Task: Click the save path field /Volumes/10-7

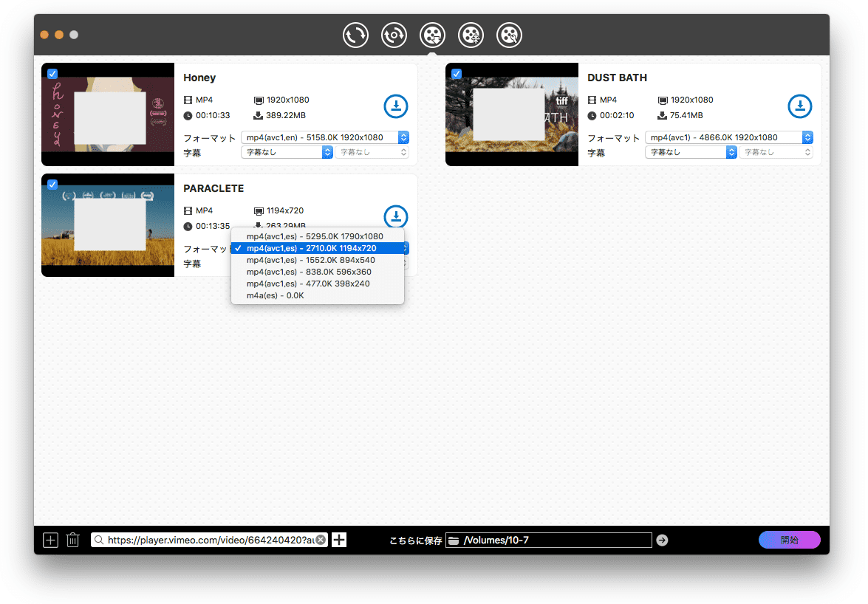Action: (x=554, y=540)
